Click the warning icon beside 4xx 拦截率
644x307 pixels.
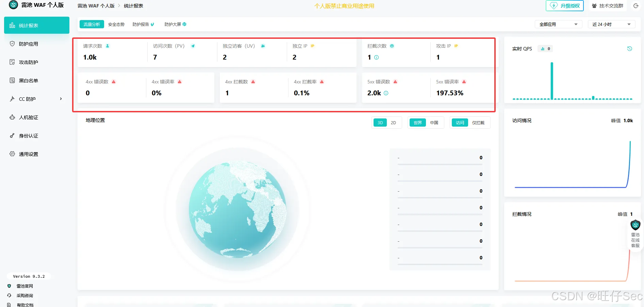(322, 82)
